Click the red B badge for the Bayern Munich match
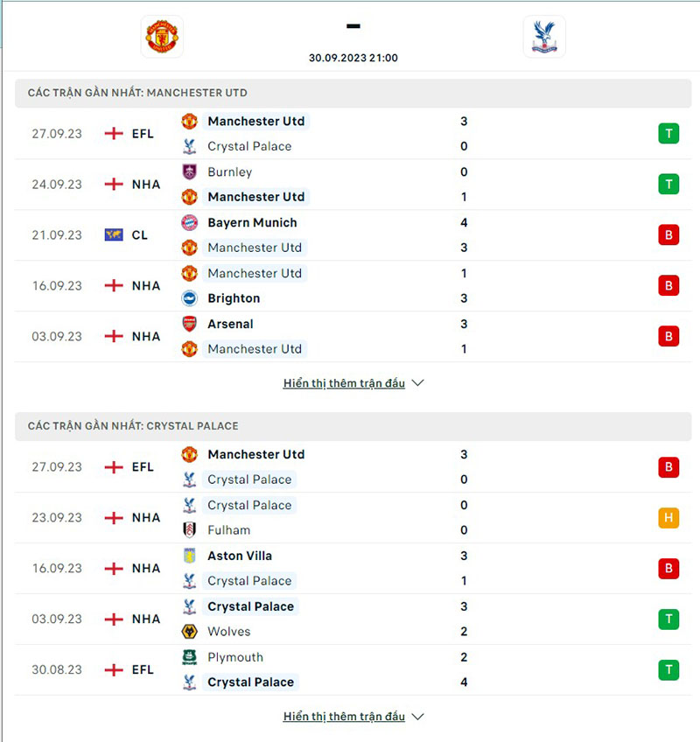700x742 pixels. pos(668,234)
